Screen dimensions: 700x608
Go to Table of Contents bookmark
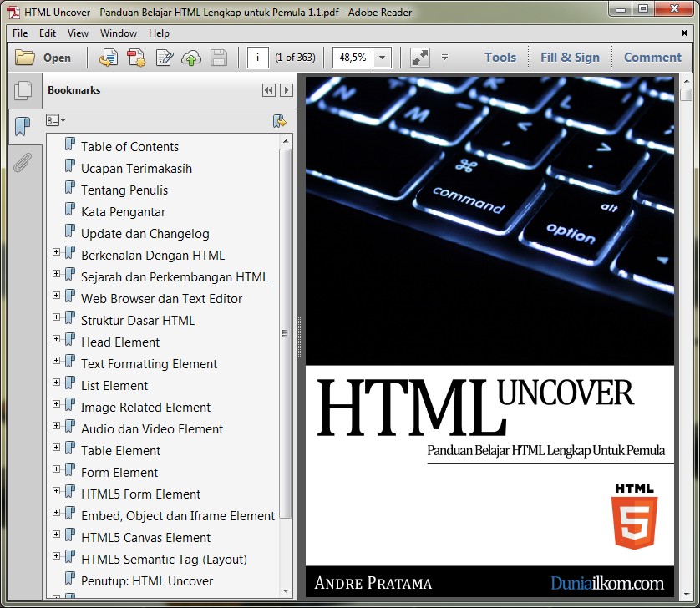130,147
